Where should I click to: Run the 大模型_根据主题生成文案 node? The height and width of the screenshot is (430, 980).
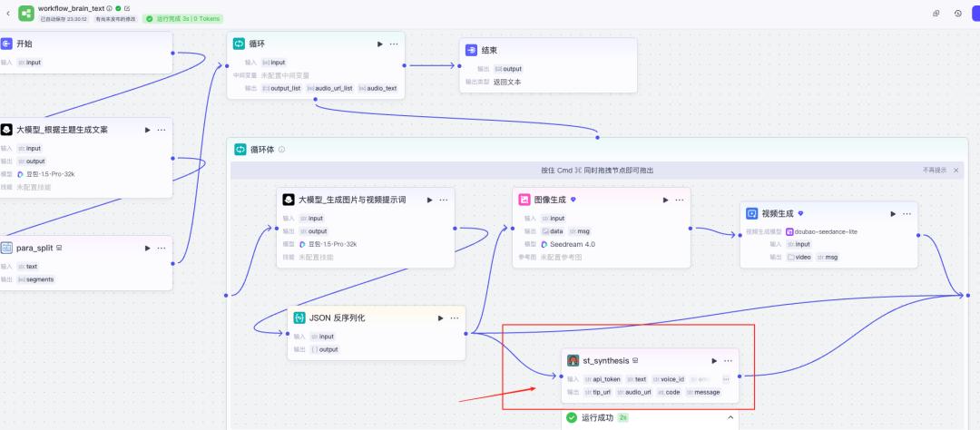click(x=148, y=130)
